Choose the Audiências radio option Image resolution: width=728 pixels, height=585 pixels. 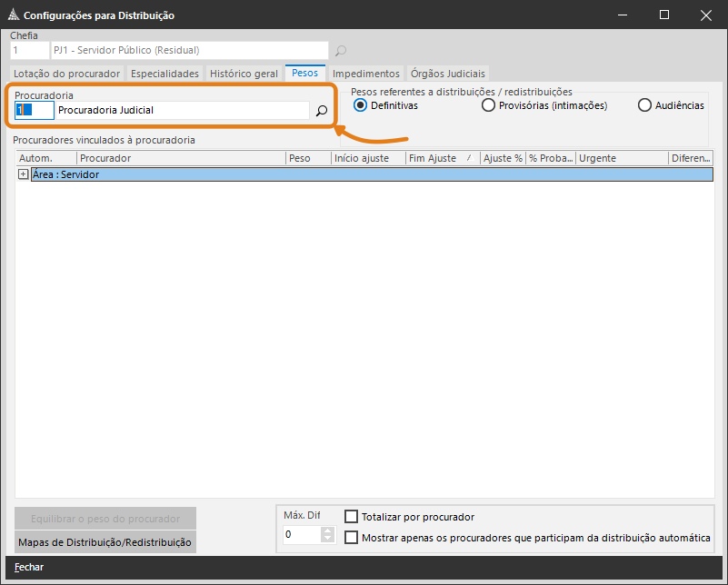(x=645, y=105)
